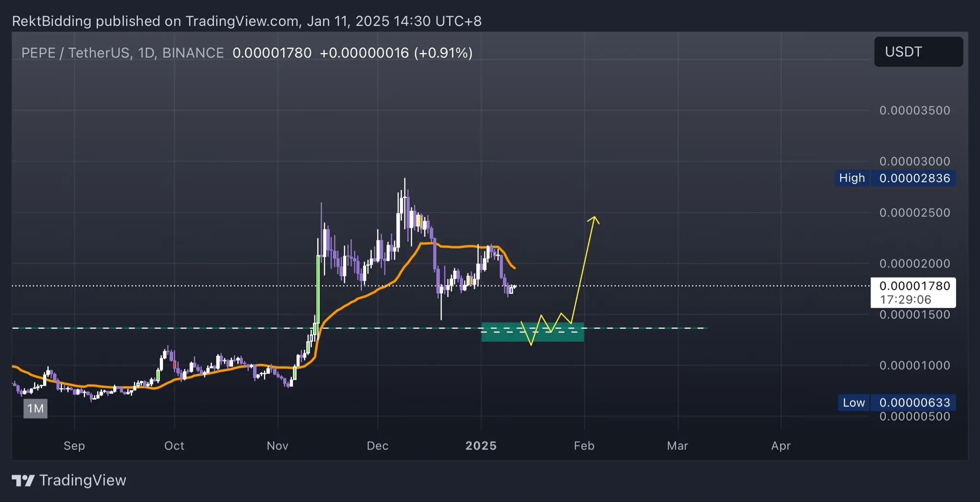Click the USDT currency box
Screen dimensions: 980x502
coord(918,52)
